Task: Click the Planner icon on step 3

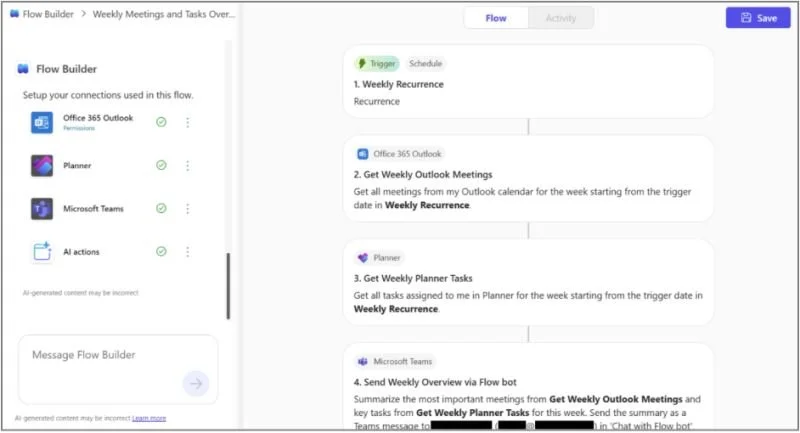Action: 363,258
